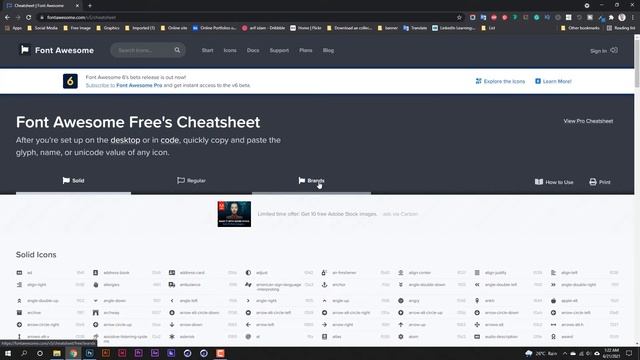Switch to the Solid tab
Viewport: 640px width, 360px height.
(x=73, y=181)
